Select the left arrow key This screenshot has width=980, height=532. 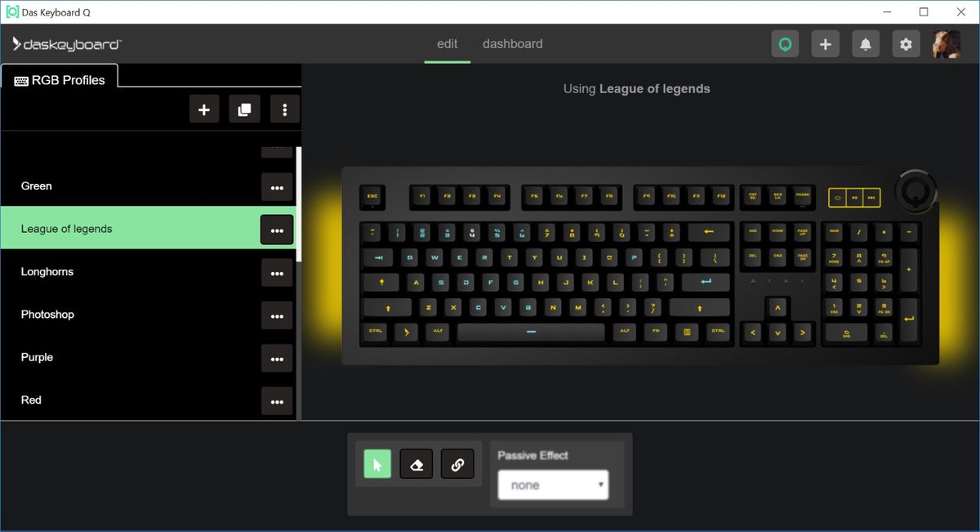point(753,333)
